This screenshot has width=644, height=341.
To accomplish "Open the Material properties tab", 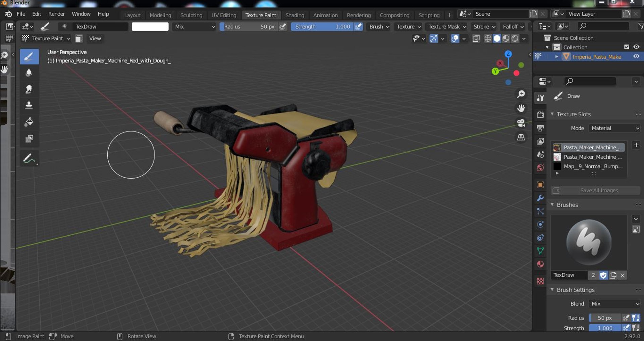I will [x=540, y=264].
